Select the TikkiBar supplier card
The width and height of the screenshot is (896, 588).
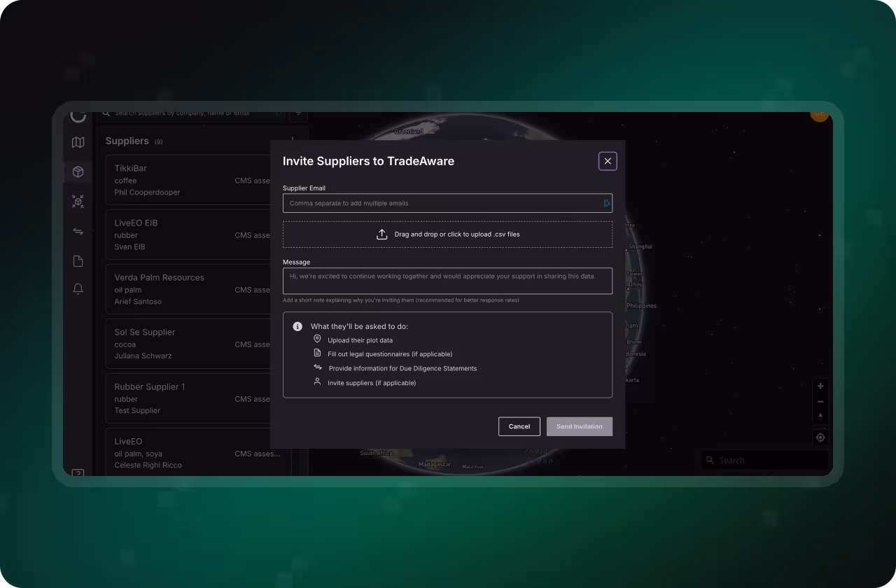[x=189, y=180]
